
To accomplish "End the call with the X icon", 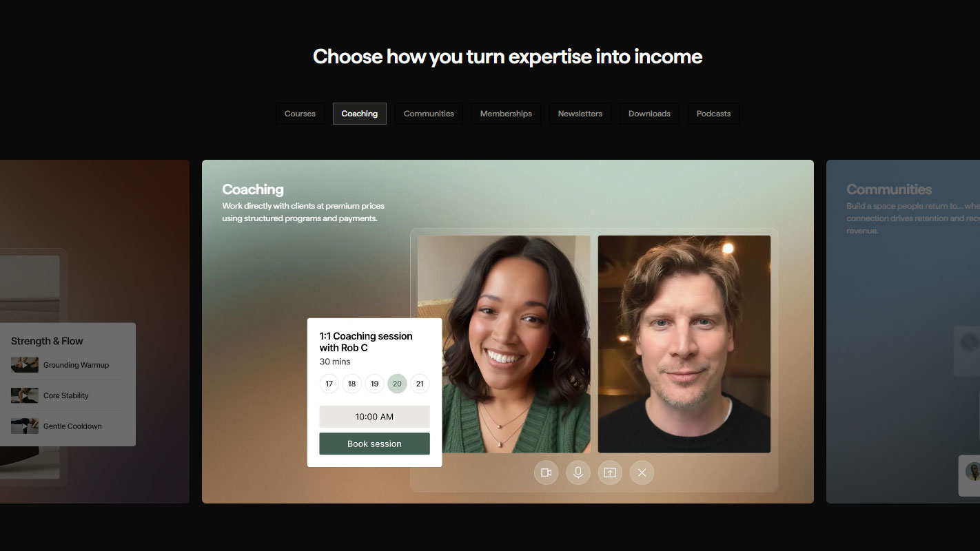I will click(642, 472).
